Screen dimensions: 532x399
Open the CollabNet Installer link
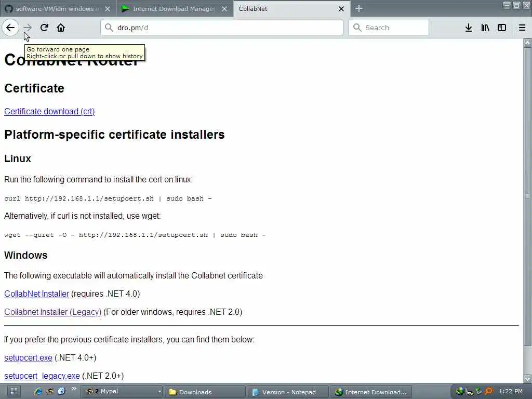37,294
